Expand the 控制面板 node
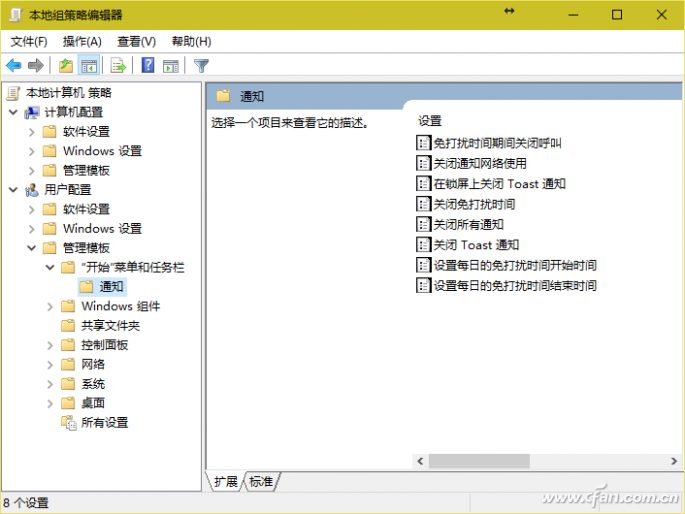The image size is (685, 514). point(50,345)
